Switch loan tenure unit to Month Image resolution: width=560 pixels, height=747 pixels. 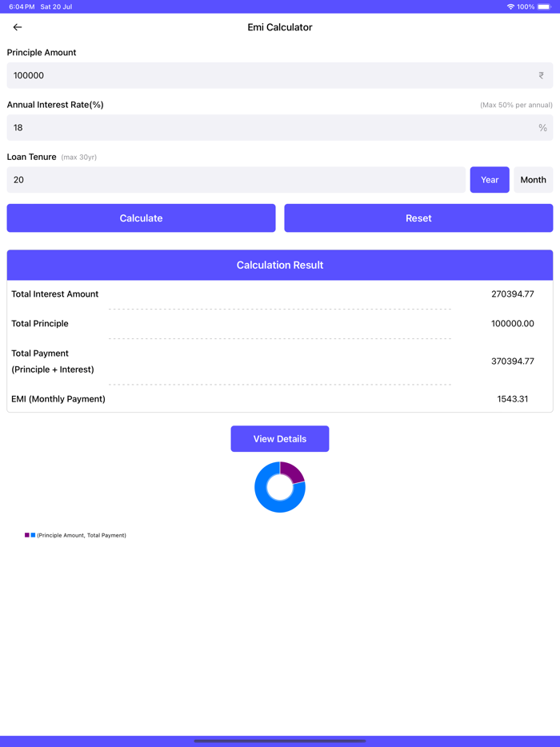(533, 179)
